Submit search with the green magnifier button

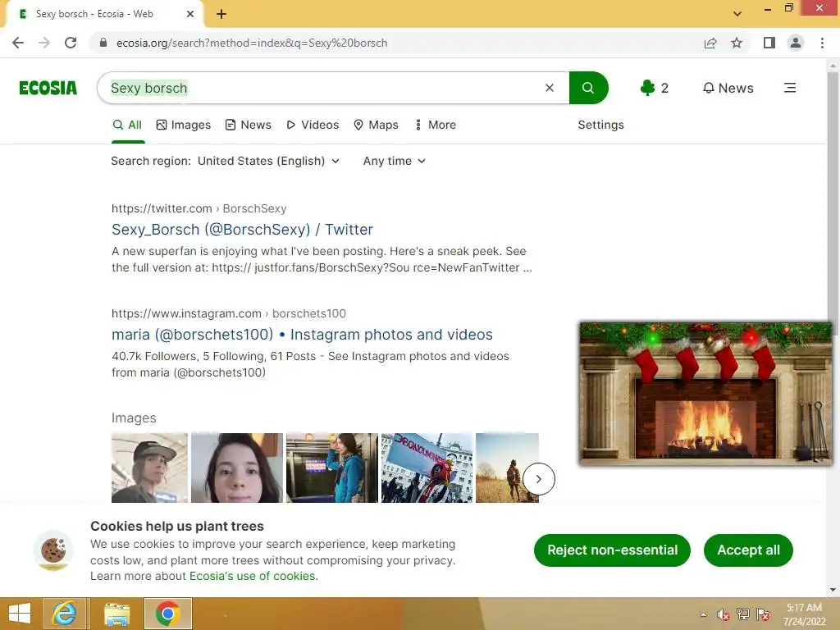(x=588, y=88)
